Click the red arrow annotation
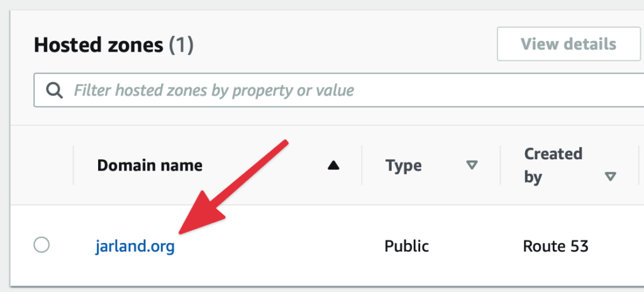 233,189
